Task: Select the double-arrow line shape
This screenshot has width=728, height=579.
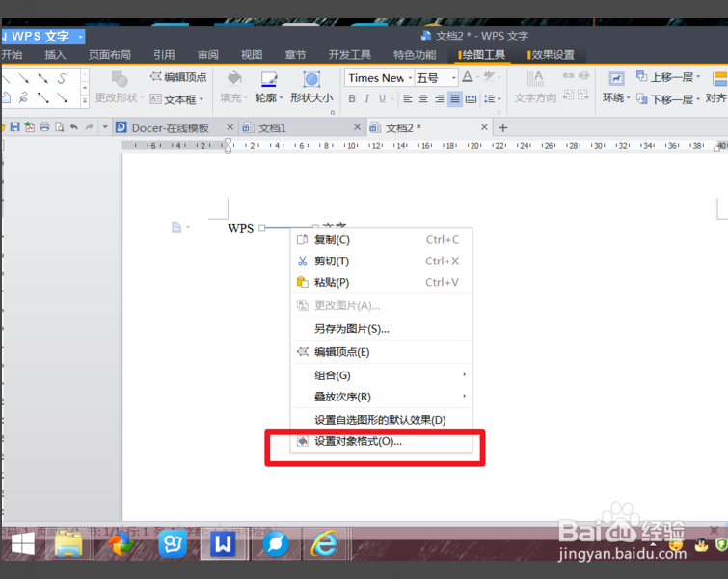Action: (x=42, y=78)
